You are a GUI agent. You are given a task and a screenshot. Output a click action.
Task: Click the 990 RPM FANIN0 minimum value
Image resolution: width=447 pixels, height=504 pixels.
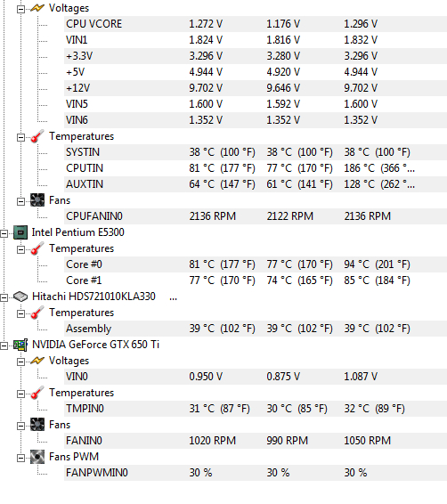(x=287, y=441)
